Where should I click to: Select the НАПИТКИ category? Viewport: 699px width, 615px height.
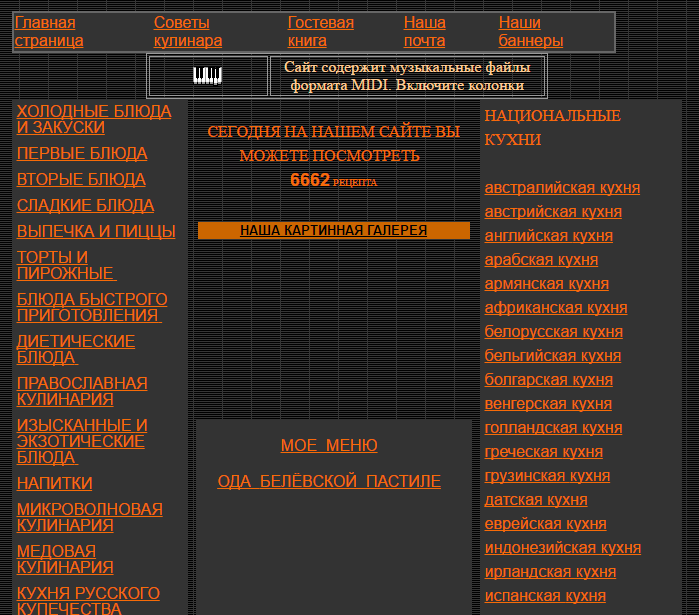click(x=54, y=483)
